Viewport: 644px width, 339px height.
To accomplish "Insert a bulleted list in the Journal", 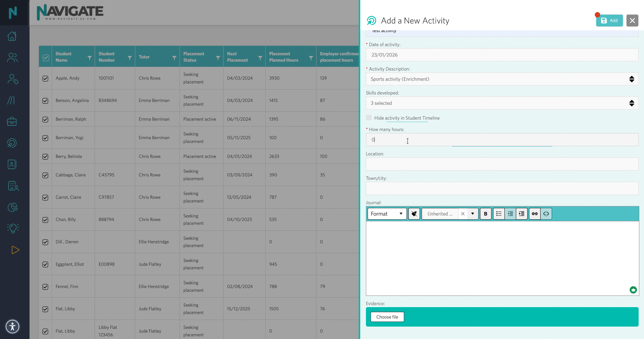I will [499, 214].
